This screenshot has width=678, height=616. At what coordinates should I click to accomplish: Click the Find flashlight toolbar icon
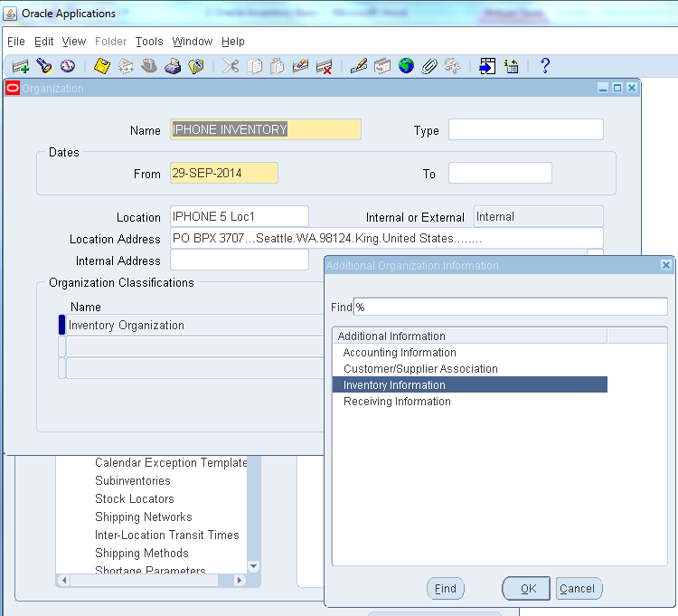[43, 66]
